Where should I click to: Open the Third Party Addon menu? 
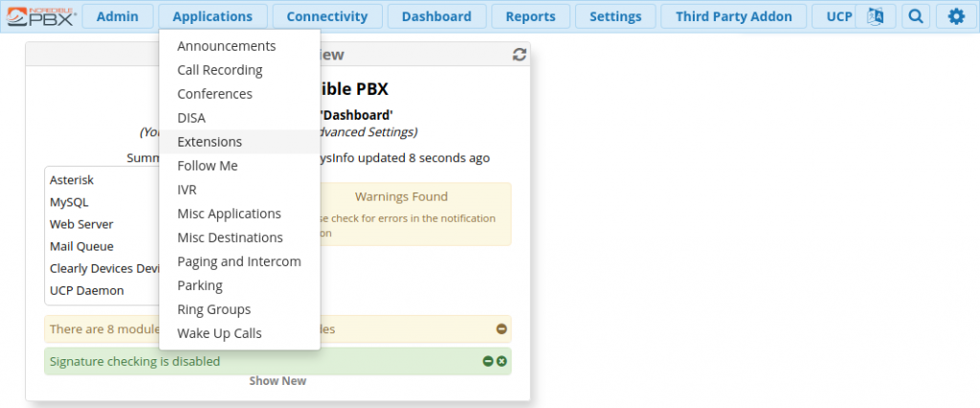click(x=734, y=16)
